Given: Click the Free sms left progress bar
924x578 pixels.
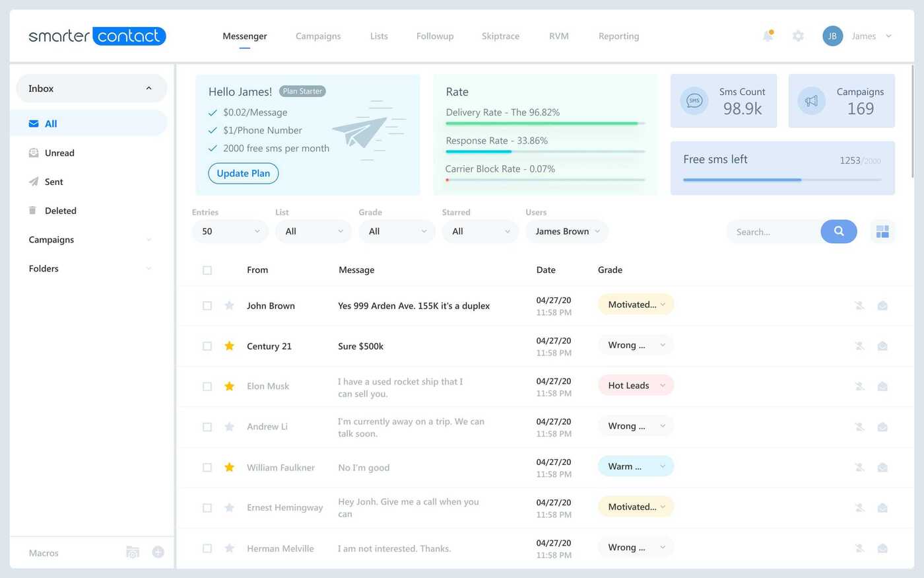Looking at the screenshot, I should 782,180.
